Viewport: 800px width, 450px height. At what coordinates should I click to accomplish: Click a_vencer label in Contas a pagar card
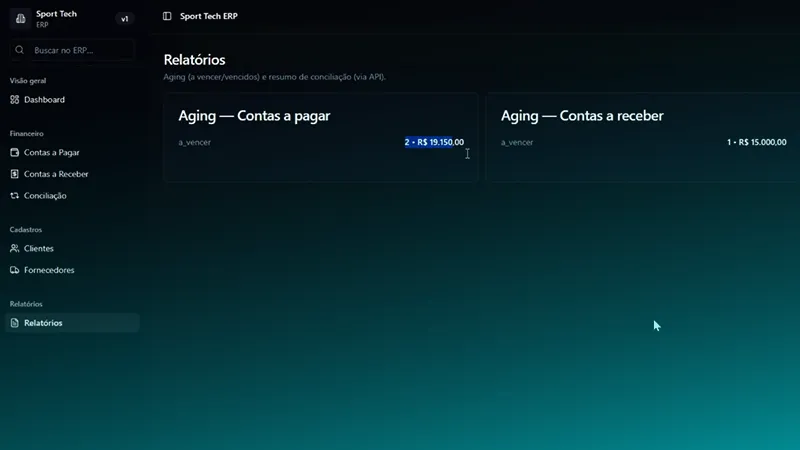click(x=194, y=142)
